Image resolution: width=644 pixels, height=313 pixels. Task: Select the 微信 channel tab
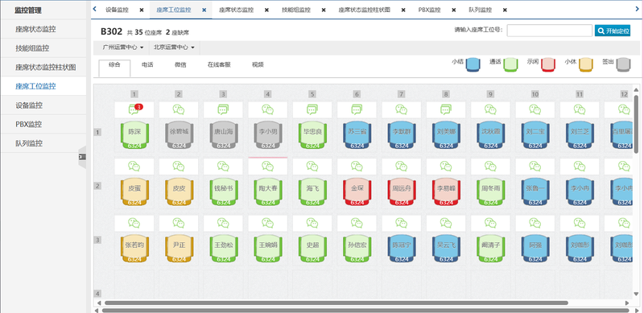(x=180, y=65)
